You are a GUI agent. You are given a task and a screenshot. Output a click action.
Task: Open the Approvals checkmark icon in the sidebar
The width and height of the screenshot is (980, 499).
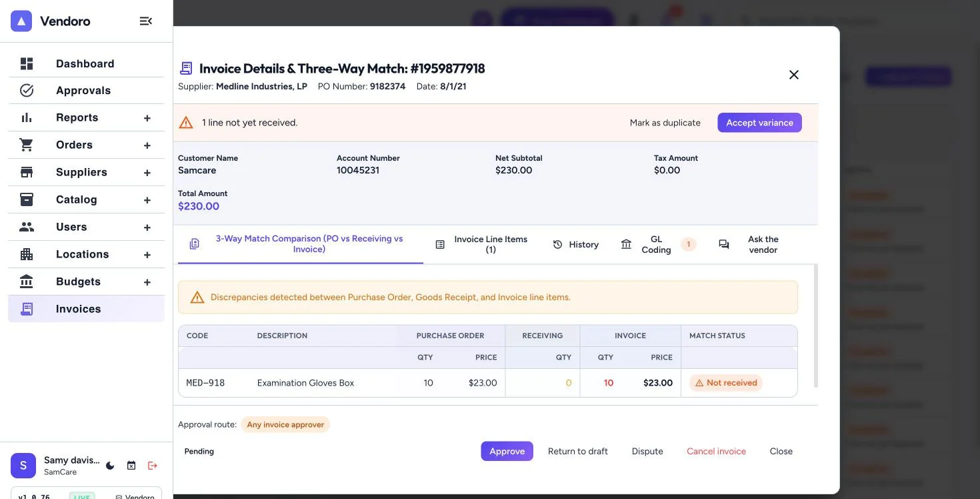point(27,91)
